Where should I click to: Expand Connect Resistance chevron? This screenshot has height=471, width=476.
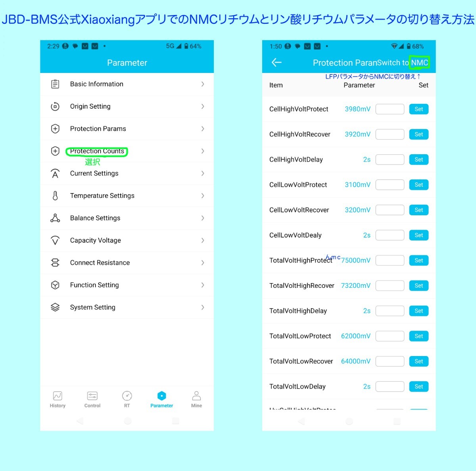click(203, 262)
